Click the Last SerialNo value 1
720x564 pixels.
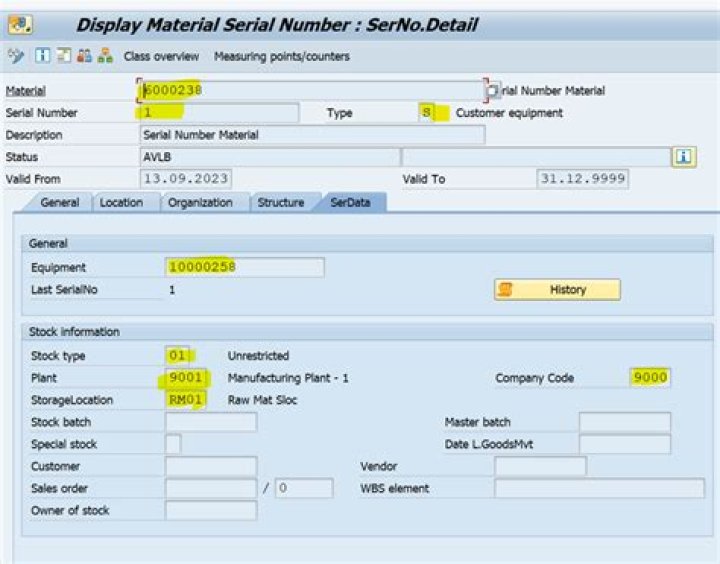172,290
